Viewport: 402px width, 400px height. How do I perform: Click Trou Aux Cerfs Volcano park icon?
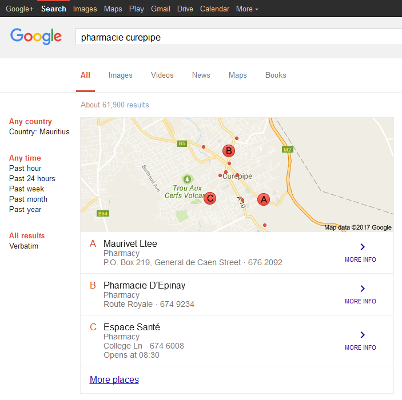(x=187, y=179)
